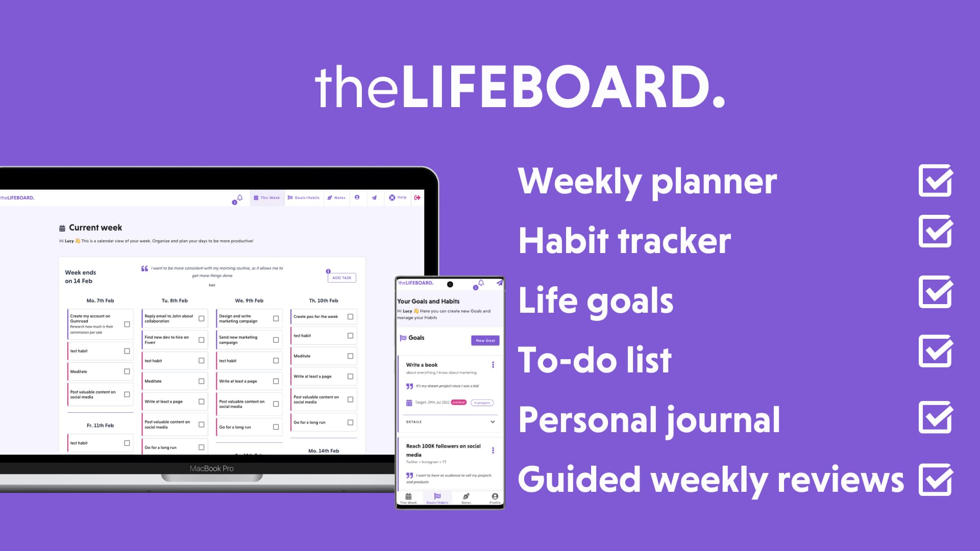Click the Goals/Habits navigation icon
The image size is (980, 551).
point(291,197)
